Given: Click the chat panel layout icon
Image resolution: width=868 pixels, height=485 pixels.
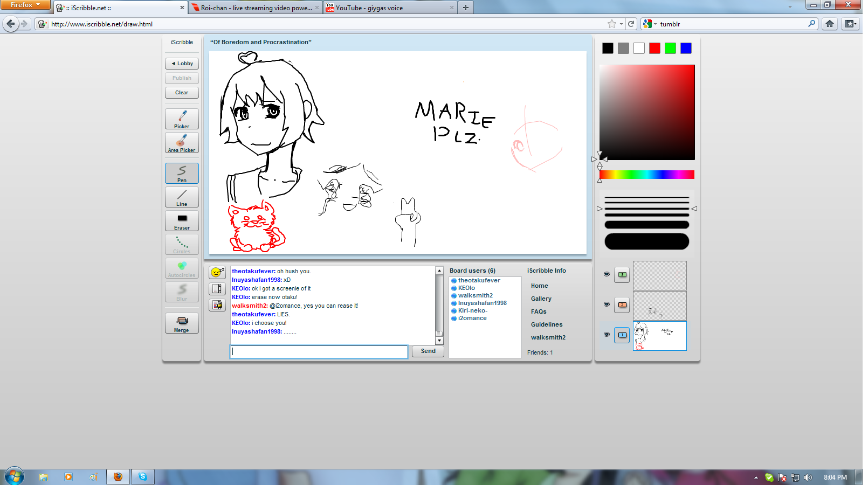Looking at the screenshot, I should tap(217, 289).
